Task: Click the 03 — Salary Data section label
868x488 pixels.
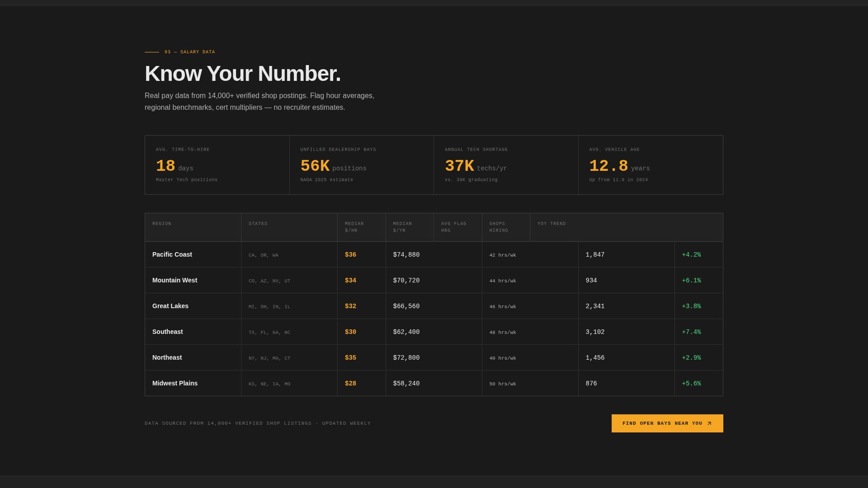Action: click(x=190, y=52)
